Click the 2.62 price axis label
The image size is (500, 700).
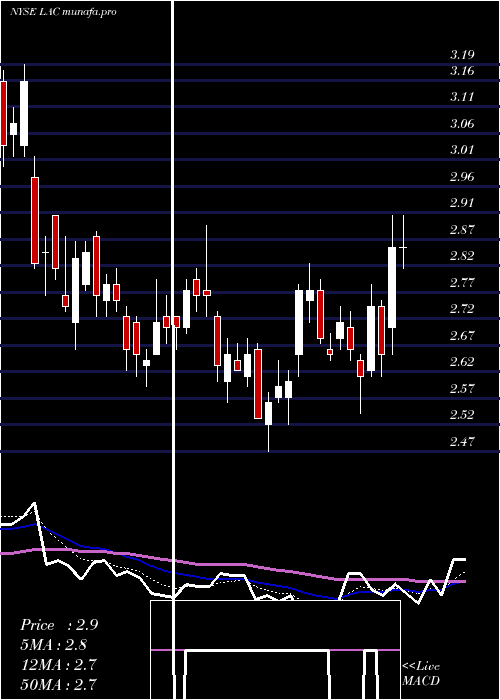point(462,362)
